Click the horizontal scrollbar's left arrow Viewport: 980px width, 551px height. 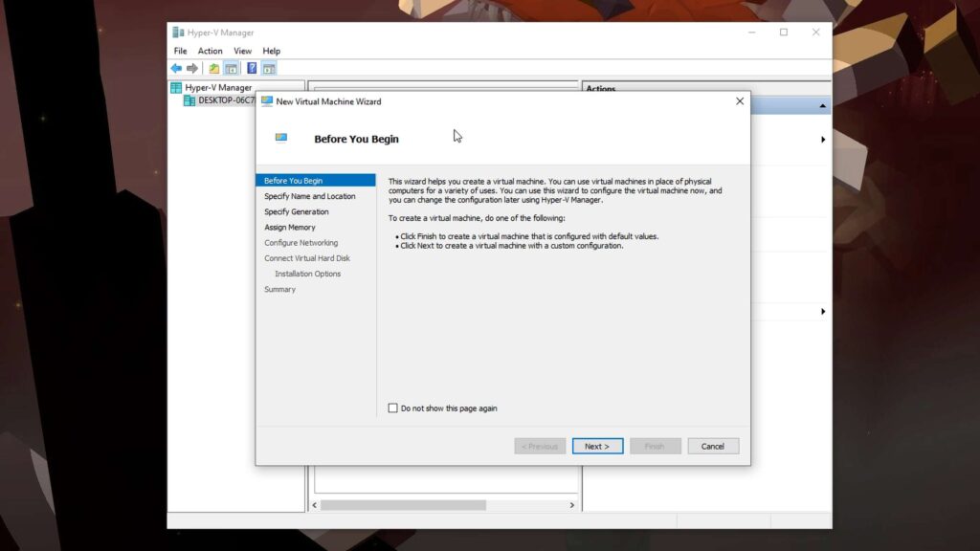click(x=314, y=505)
